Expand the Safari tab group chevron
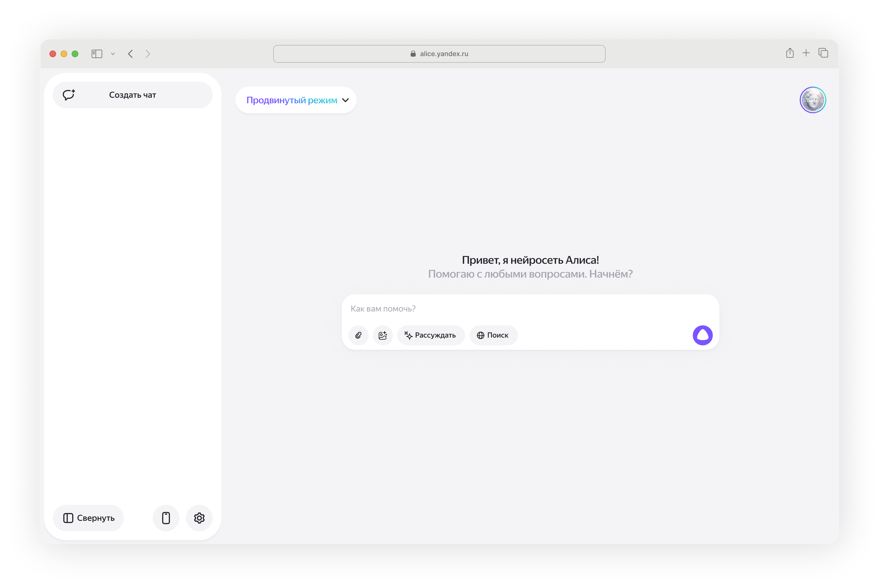The width and height of the screenshot is (883, 588). 113,54
